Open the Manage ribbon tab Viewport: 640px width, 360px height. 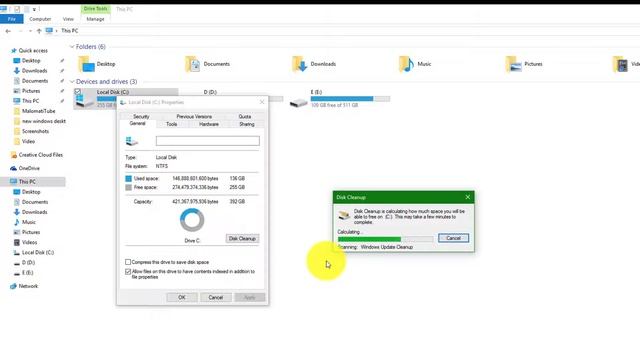tap(95, 19)
